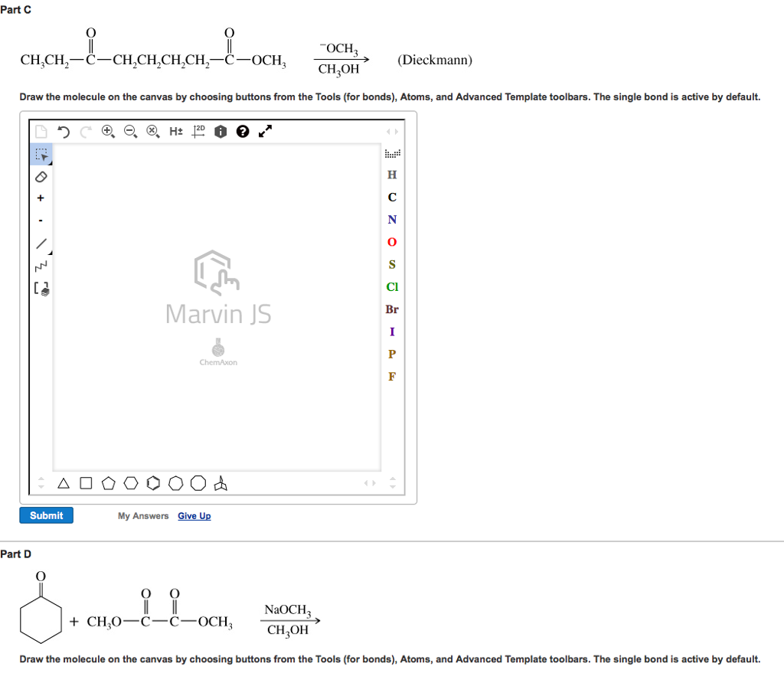Open the periodic table button
The height and width of the screenshot is (673, 784).
(x=393, y=153)
